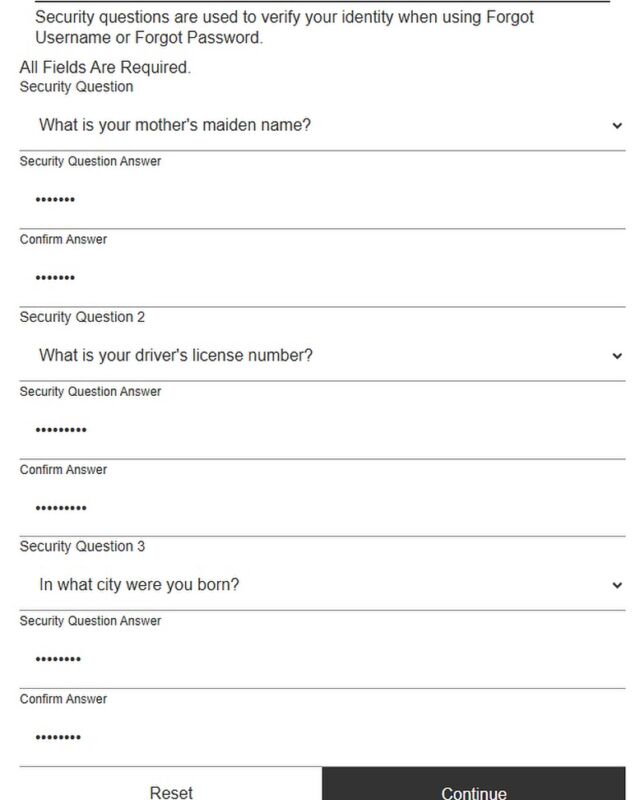Focus the answer field for the maiden name question
The width and height of the screenshot is (640, 800).
[x=320, y=199]
